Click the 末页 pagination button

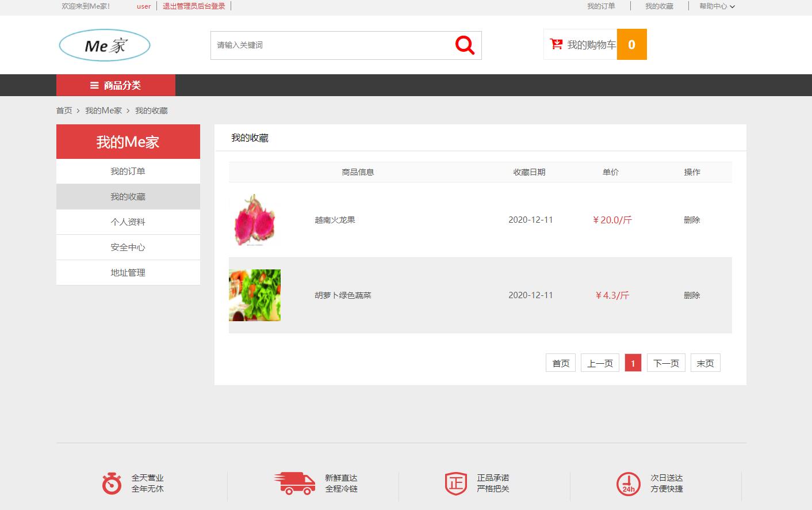click(705, 363)
